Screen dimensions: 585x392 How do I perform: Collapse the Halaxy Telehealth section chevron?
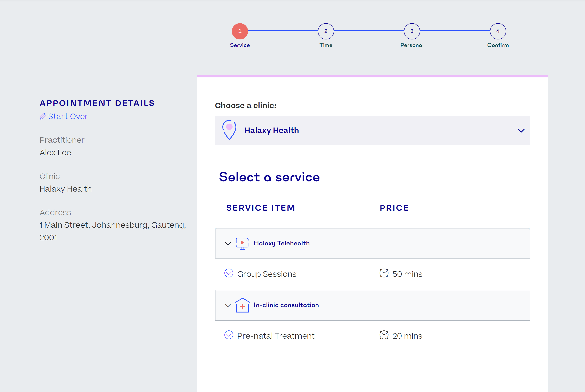click(x=228, y=244)
